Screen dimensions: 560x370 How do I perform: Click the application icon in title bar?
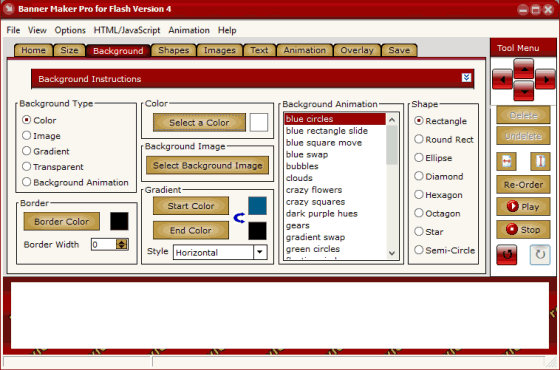(x=9, y=9)
